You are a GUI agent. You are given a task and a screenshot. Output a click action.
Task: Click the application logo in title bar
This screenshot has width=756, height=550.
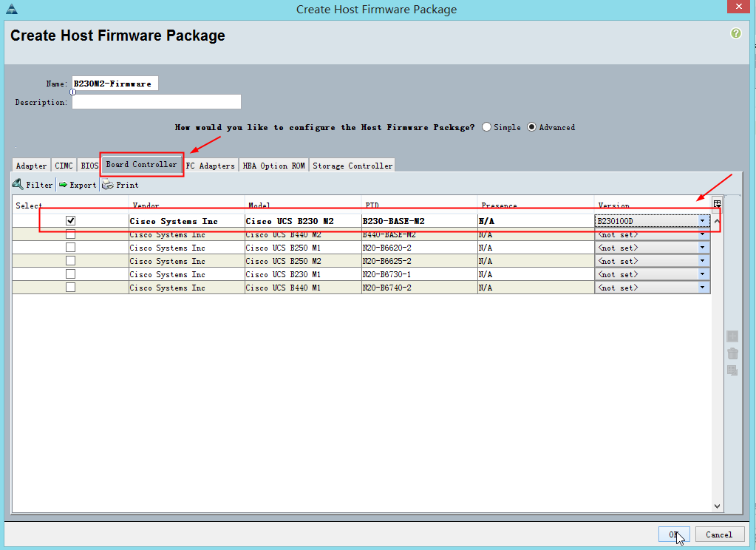(x=12, y=9)
